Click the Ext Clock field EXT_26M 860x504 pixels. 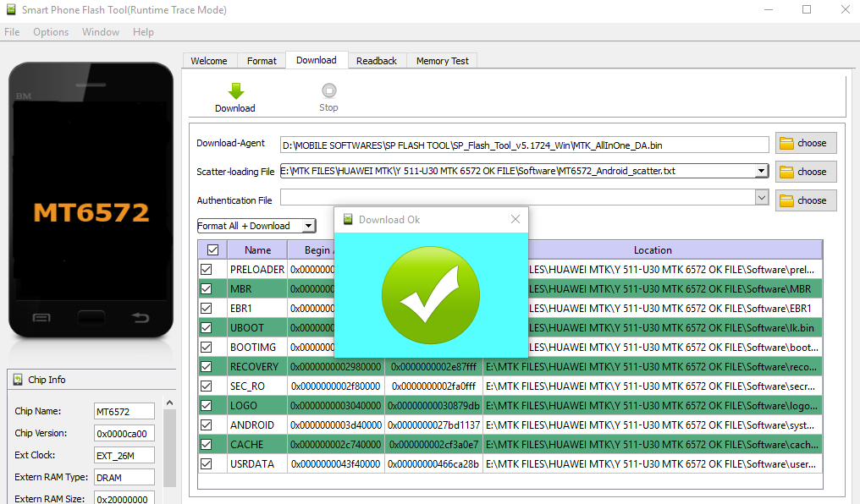[124, 455]
